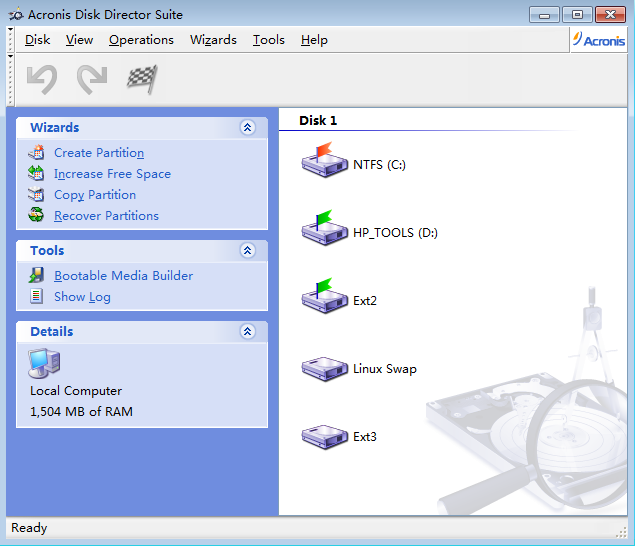Open the Operations menu
The image size is (635, 546).
click(x=141, y=40)
